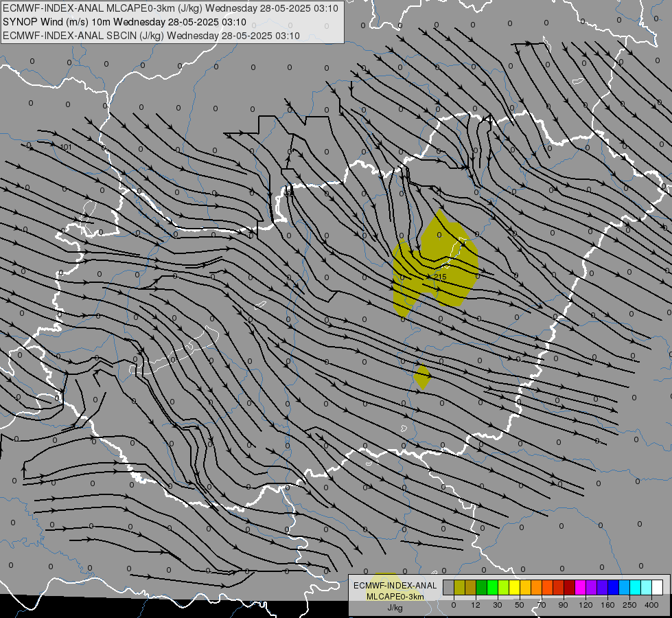The height and width of the screenshot is (618, 672).
Task: Click the legend unit label J/kg
Action: tap(395, 608)
